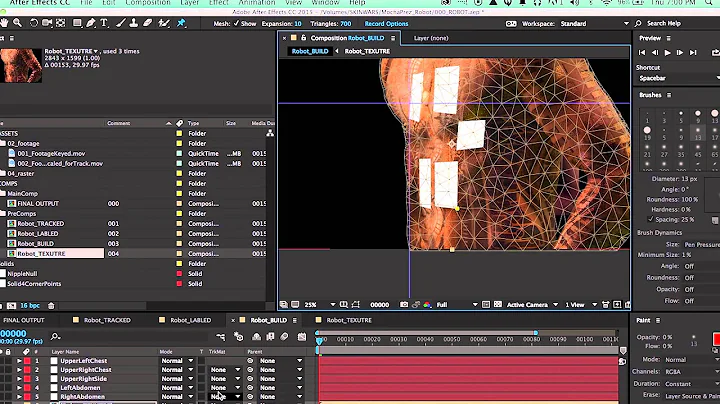
Task: Click red label color of UpperLeftChest layer
Action: click(27, 361)
